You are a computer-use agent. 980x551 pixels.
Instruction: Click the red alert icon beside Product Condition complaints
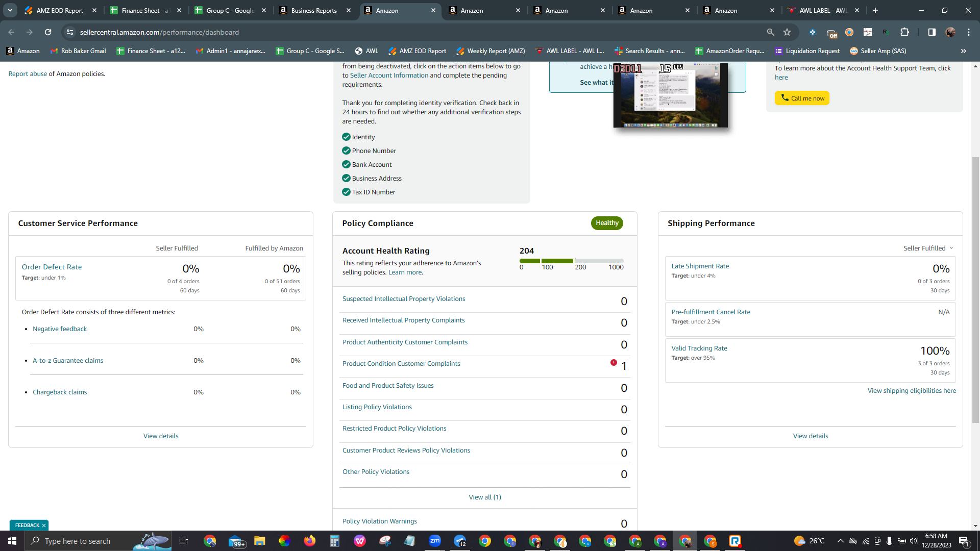point(614,363)
